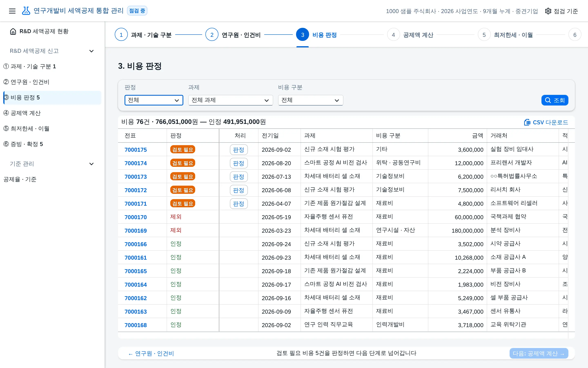Open voucher link 7000171
Image resolution: width=588 pixels, height=368 pixels.
(x=136, y=204)
